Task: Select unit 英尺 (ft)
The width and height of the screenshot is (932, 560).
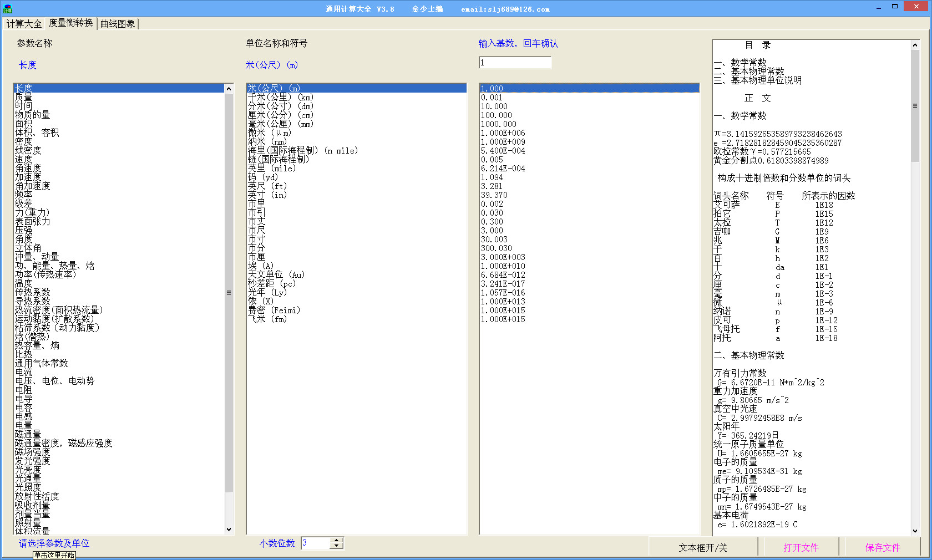Action: tap(357, 186)
